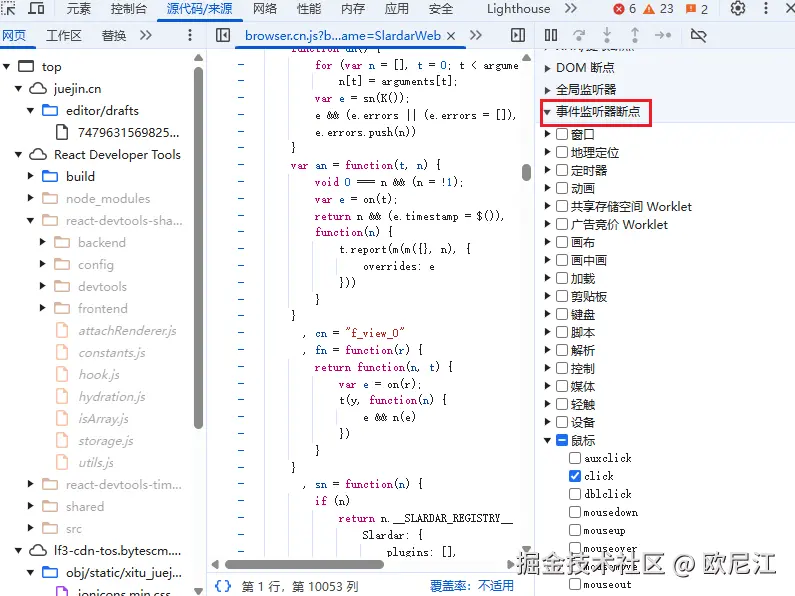Pretty-print code with braces icon

223,586
